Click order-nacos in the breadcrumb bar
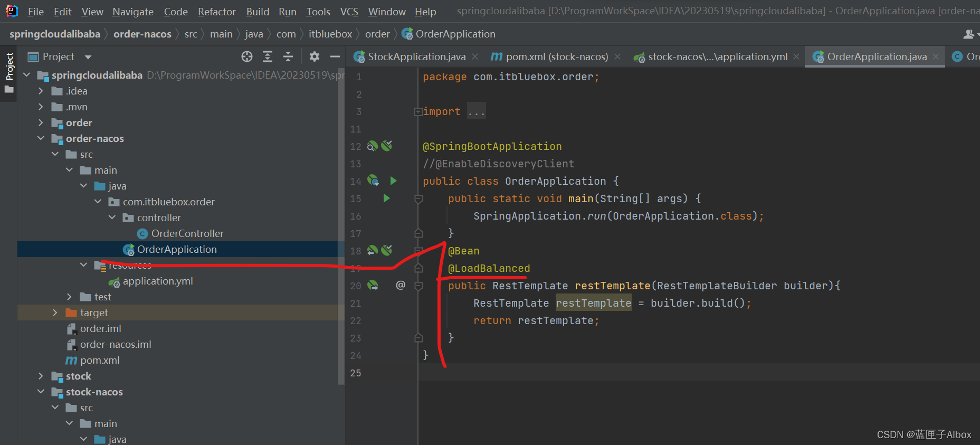 point(142,34)
